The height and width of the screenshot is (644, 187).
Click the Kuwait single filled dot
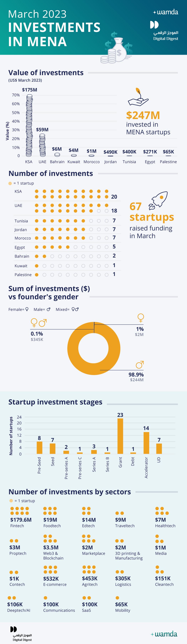(37, 266)
